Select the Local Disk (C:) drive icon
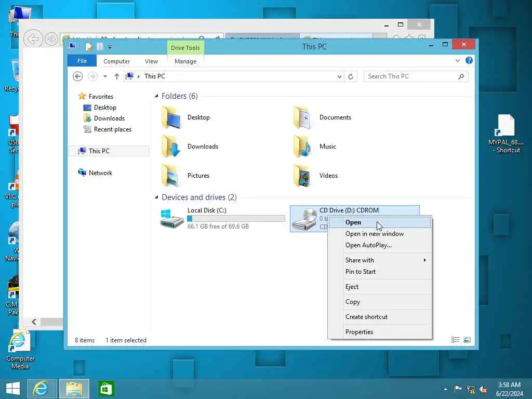This screenshot has width=532, height=399. tap(172, 219)
